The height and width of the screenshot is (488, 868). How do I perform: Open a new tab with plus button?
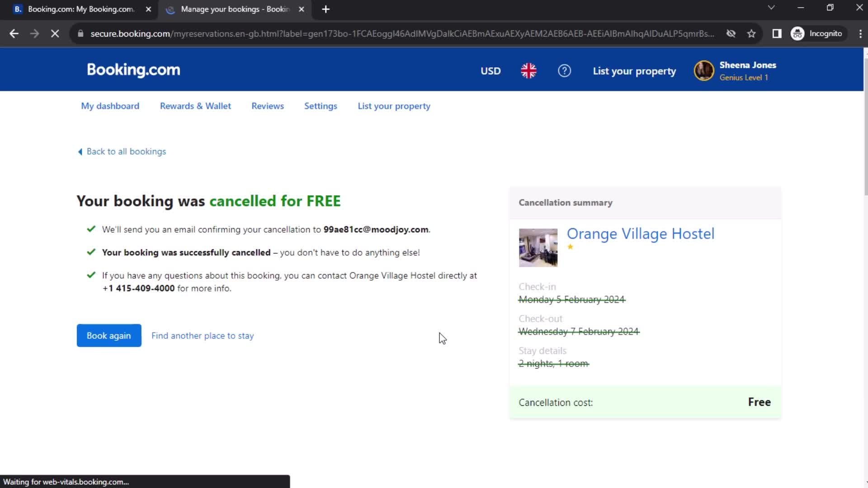pos(325,9)
